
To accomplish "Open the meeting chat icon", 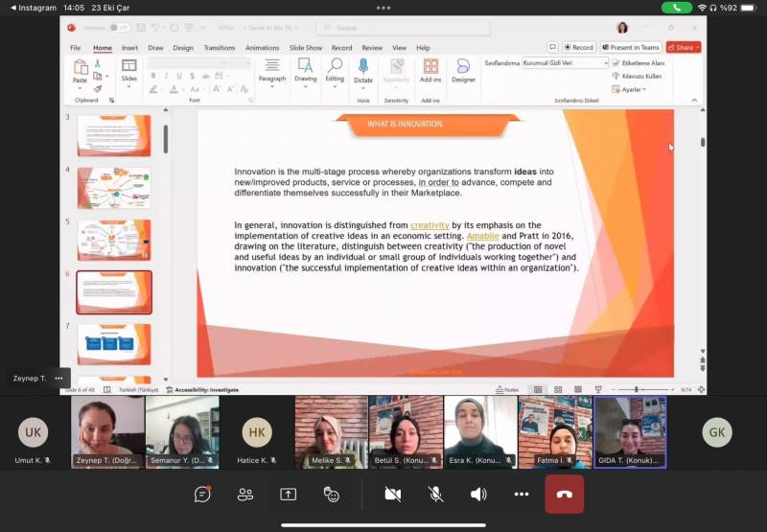I will [x=202, y=494].
